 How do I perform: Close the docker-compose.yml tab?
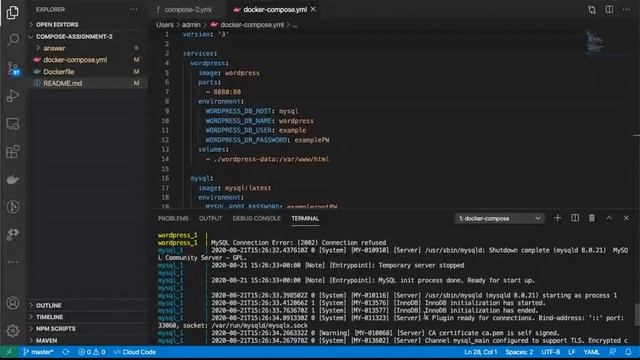(313, 9)
